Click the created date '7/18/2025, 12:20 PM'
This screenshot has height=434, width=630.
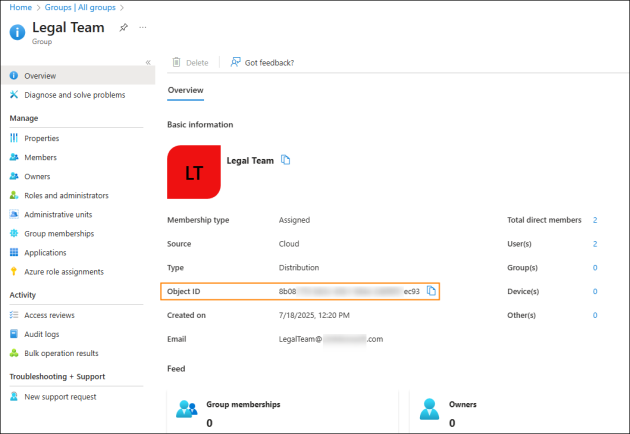click(x=314, y=315)
